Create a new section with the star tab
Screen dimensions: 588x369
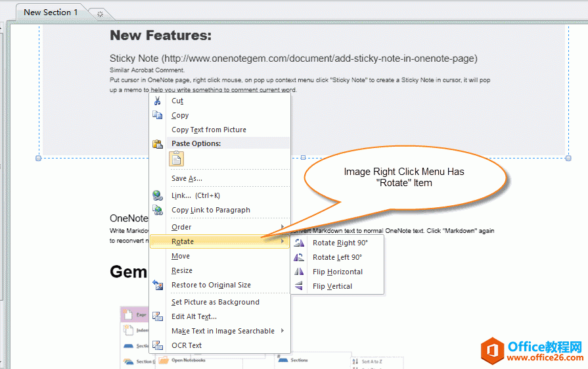coord(100,14)
